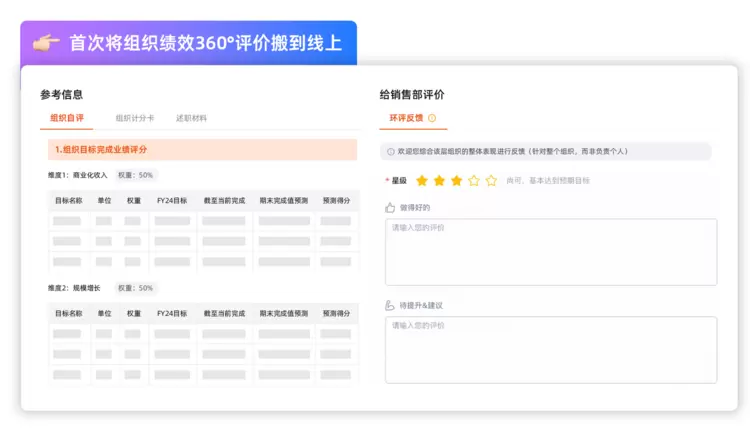Choose the fifth empty star

[x=491, y=181]
